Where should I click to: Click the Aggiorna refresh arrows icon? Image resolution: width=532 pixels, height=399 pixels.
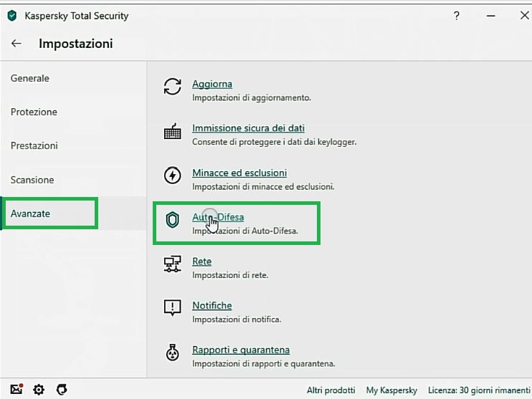172,87
